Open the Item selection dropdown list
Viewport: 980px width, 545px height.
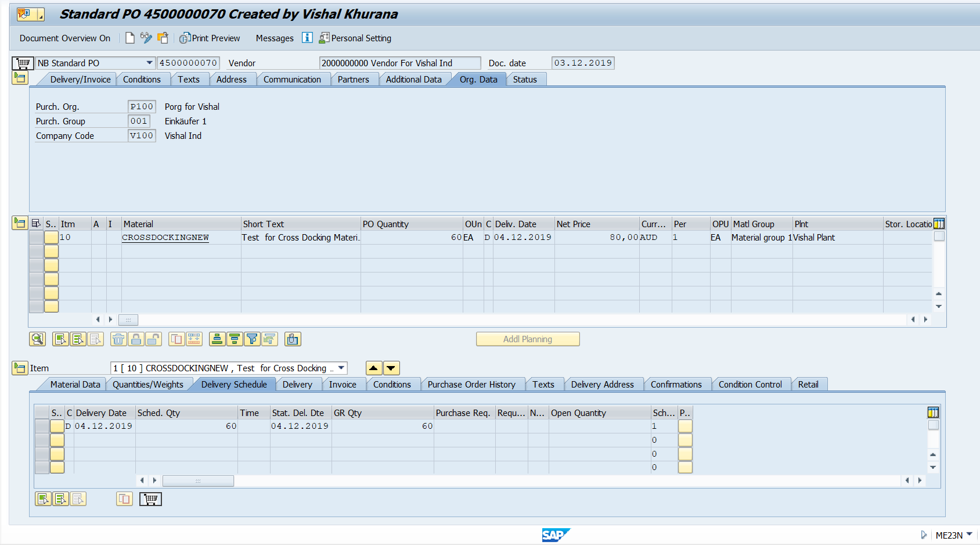tap(340, 368)
